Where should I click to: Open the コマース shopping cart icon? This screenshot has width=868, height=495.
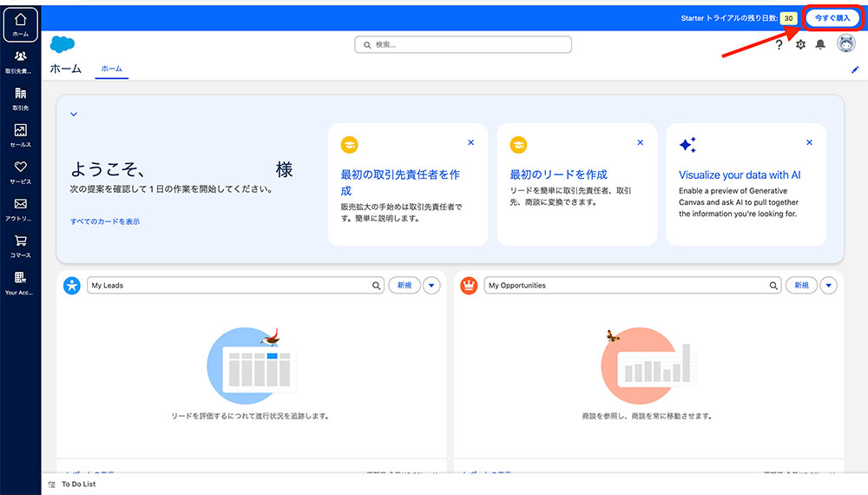click(x=20, y=245)
